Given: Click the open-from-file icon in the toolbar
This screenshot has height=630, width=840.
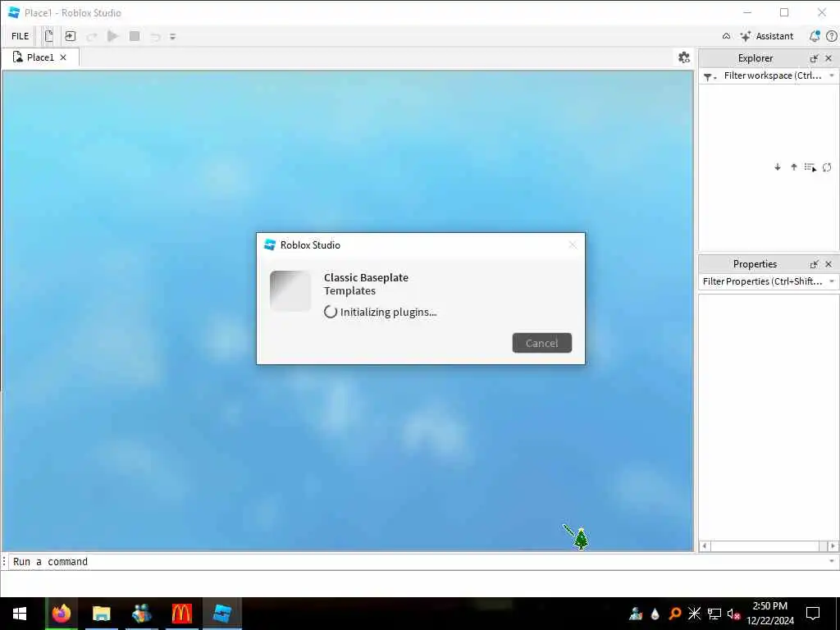Looking at the screenshot, I should [71, 36].
